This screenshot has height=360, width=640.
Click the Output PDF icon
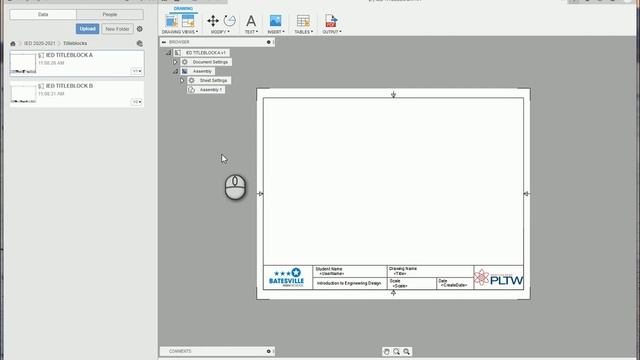click(x=331, y=21)
